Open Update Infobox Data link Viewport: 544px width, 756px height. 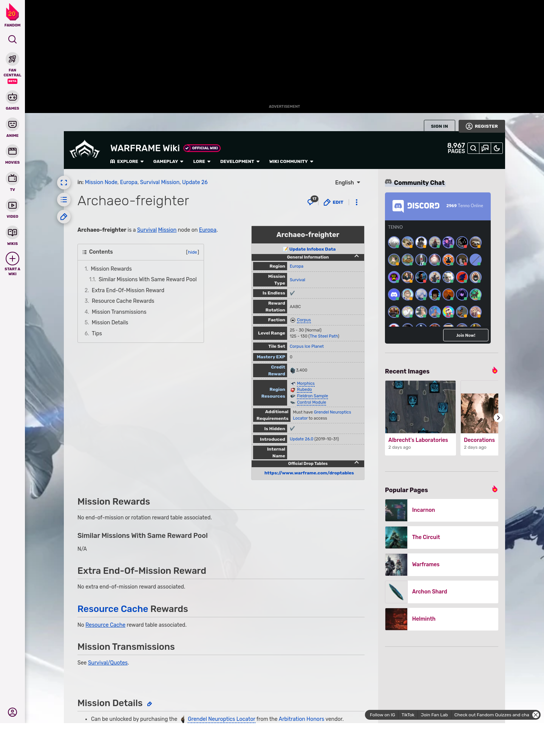312,249
